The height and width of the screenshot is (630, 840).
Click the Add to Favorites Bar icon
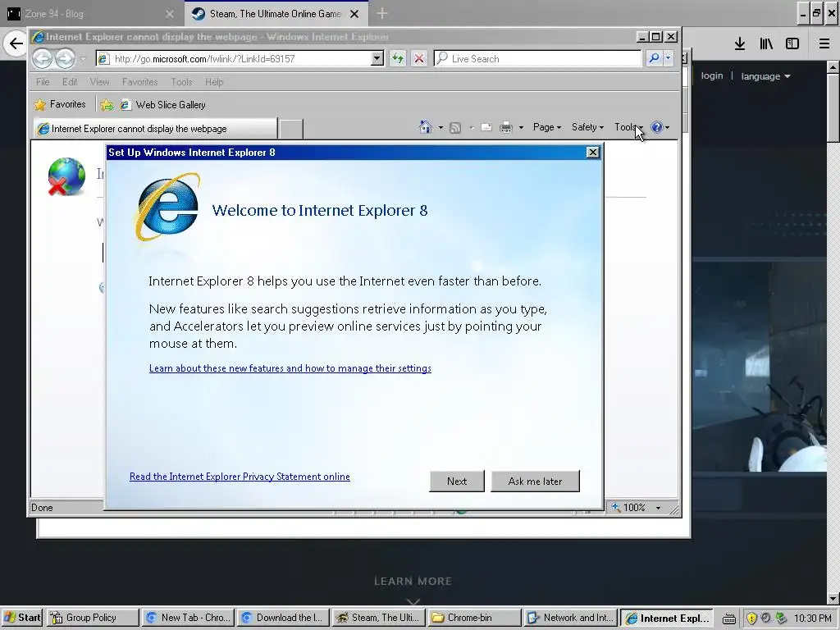tap(107, 105)
